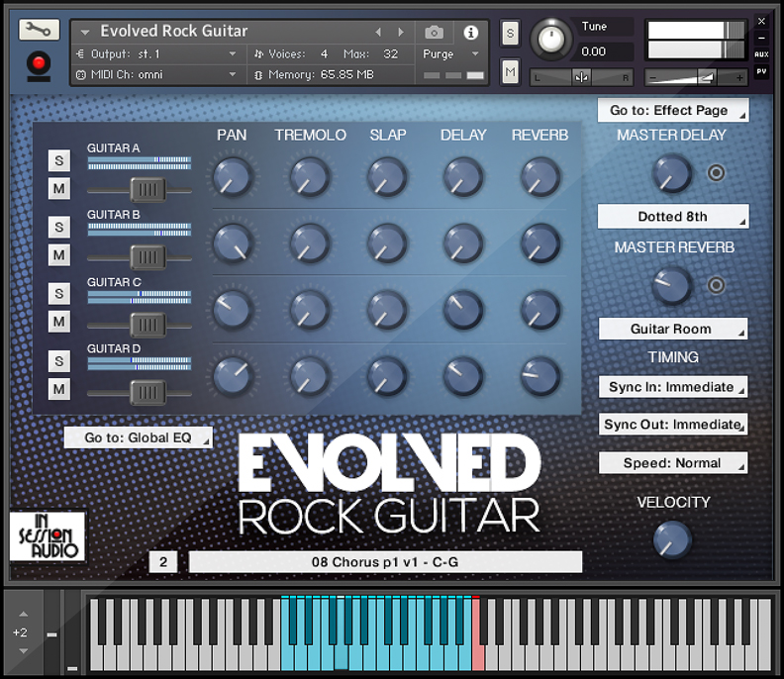Move the Guitar B volume fader
The height and width of the screenshot is (679, 784).
click(147, 257)
